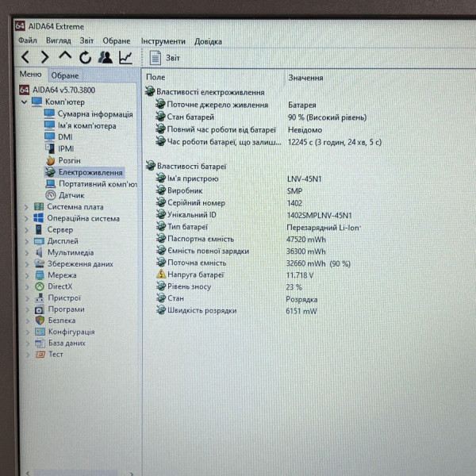Select the Електроживлення tree item

tap(90, 172)
